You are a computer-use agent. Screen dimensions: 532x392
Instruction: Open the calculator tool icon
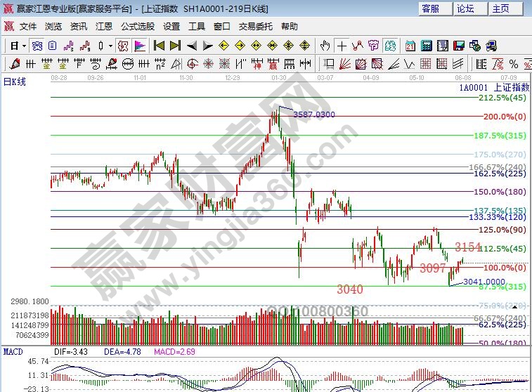[x=427, y=46]
